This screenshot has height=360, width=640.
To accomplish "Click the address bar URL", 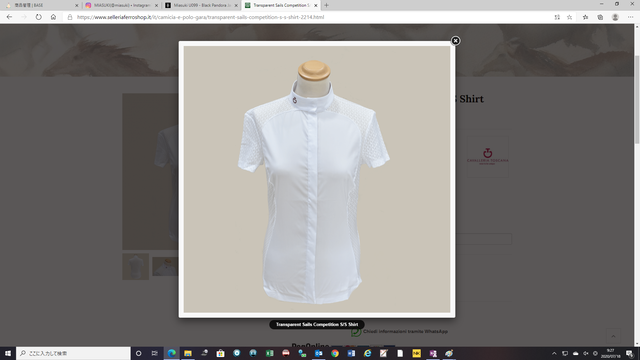I will (x=200, y=17).
